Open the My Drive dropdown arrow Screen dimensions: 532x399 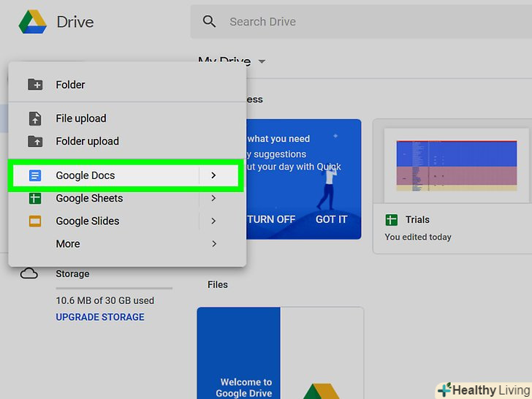coord(262,62)
